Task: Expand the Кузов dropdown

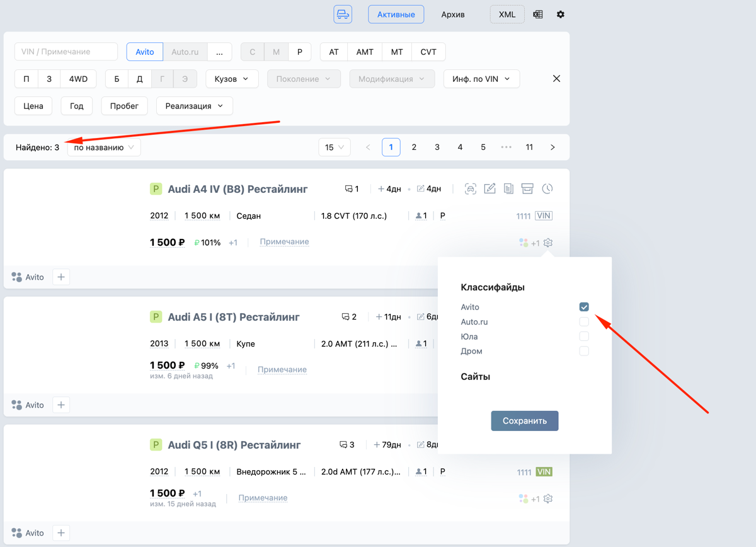Action: [232, 79]
